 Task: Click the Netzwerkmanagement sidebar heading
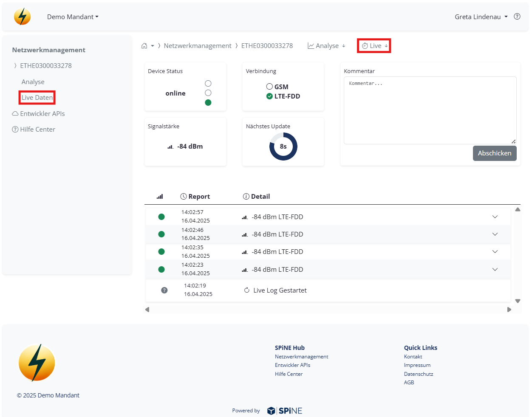pos(49,50)
